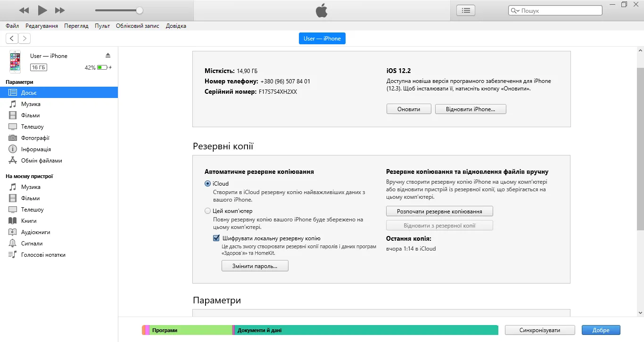Click the fast-forward icon
Image resolution: width=644 pixels, height=342 pixels.
tap(60, 10)
